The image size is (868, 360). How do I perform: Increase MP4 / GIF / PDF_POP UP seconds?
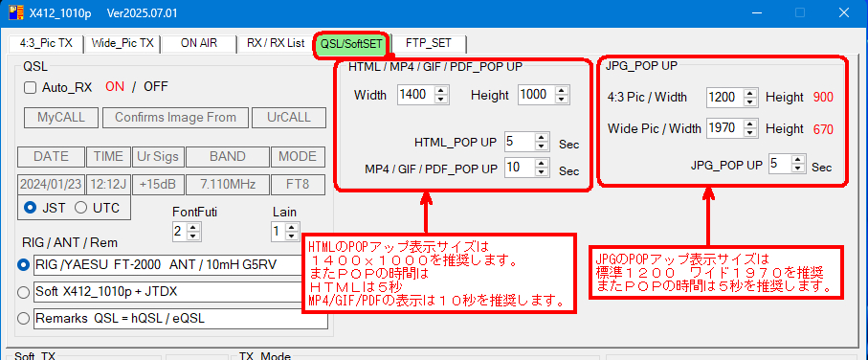click(x=542, y=164)
